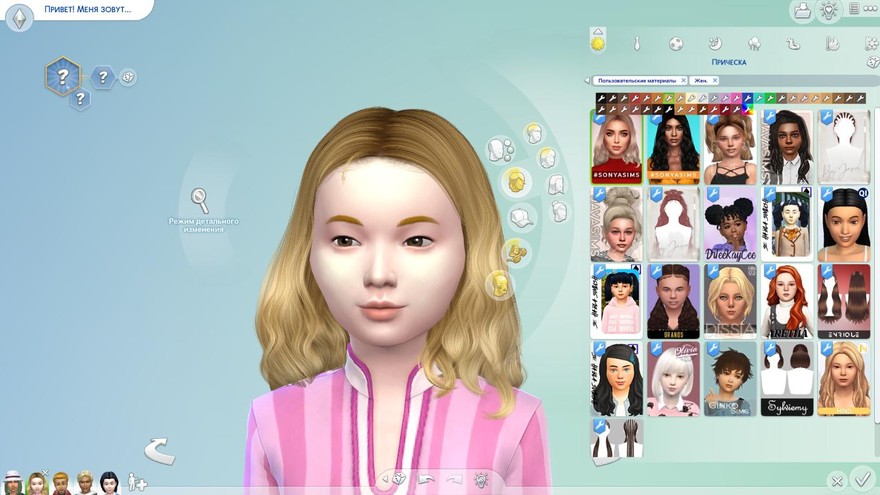The image size is (880, 495).
Task: Open the gallery save folder icon
Action: [x=801, y=10]
